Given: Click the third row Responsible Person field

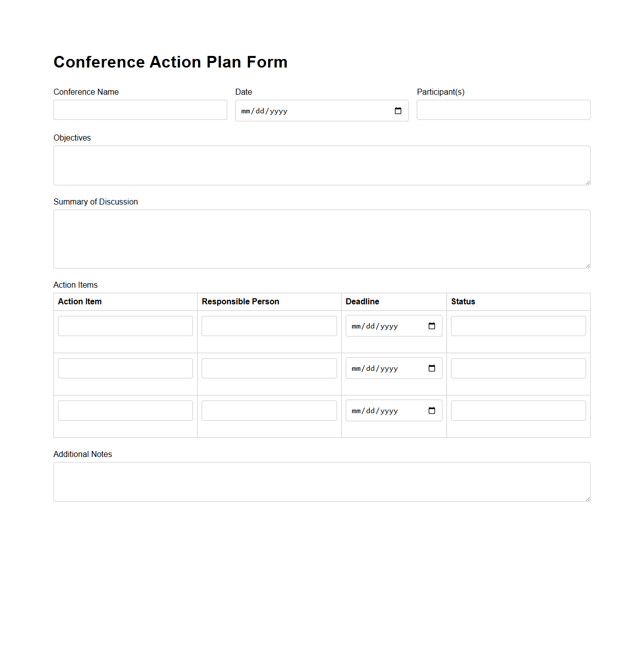Looking at the screenshot, I should point(269,411).
